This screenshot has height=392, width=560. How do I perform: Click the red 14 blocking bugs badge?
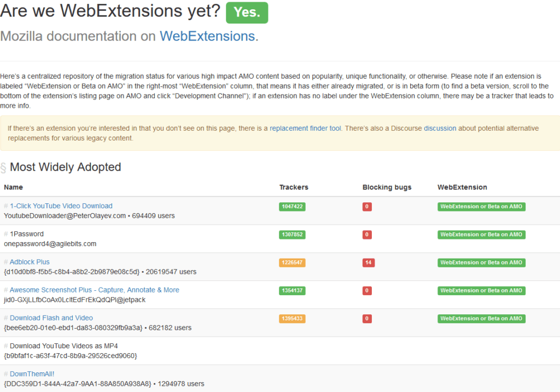[368, 262]
